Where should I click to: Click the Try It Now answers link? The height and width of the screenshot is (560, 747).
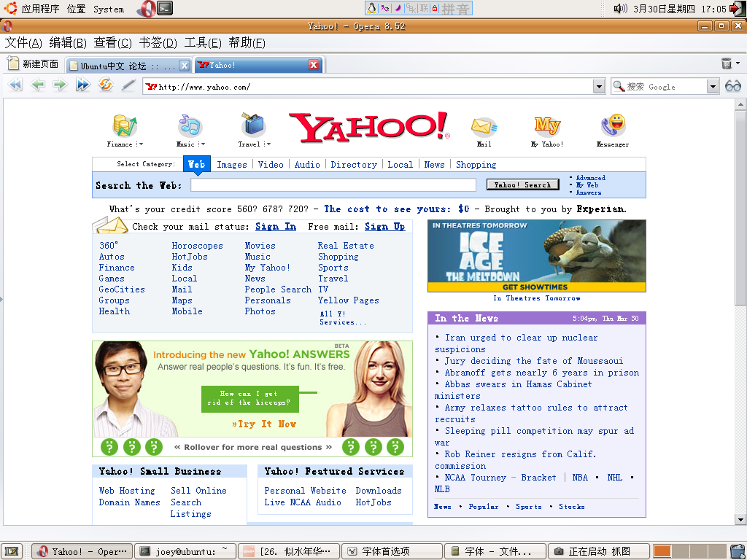[x=264, y=424]
